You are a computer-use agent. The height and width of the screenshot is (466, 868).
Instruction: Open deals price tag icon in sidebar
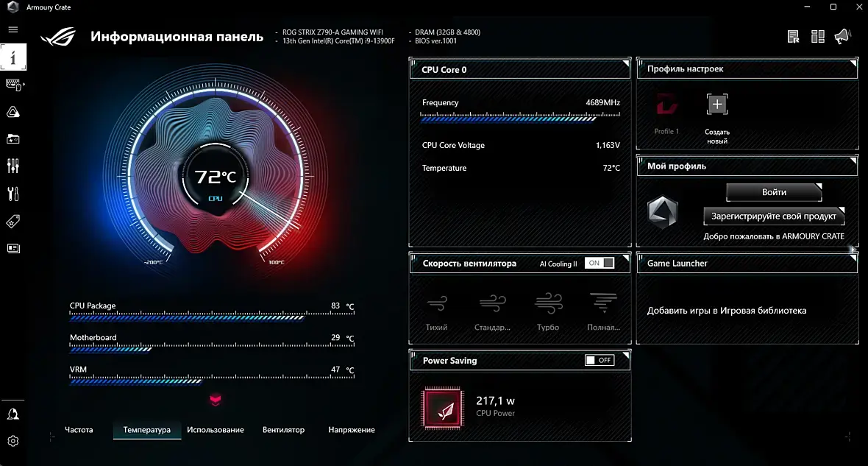click(13, 222)
